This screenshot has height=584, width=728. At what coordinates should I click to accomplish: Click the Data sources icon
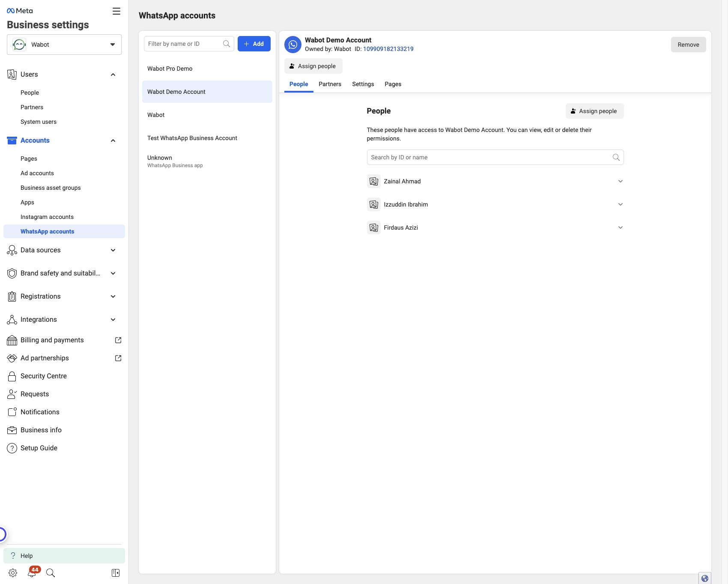click(x=12, y=250)
